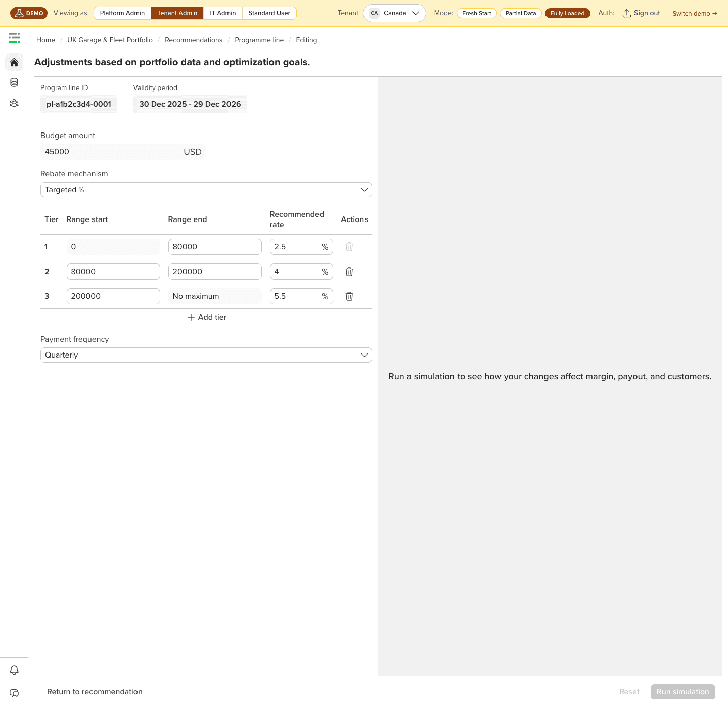Viewport: 728px width, 708px height.
Task: Click the DEMO flask badge
Action: point(29,13)
